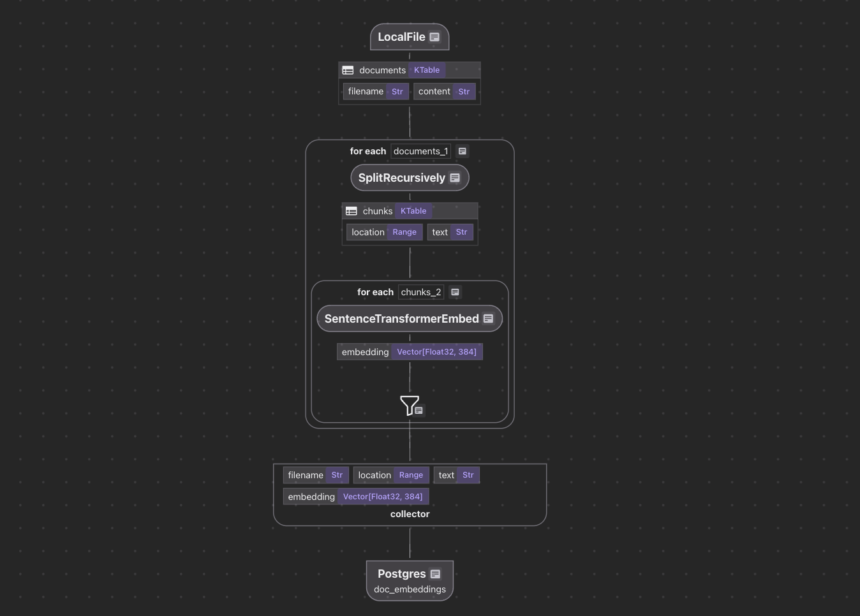Viewport: 860px width, 616px height.
Task: Click the details icon on SplitRecursively node
Action: click(455, 178)
